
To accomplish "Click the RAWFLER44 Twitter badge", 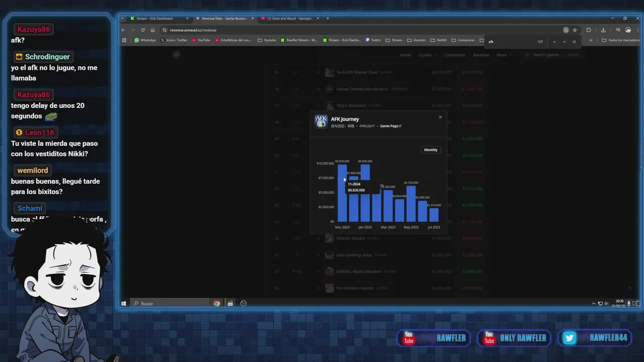I will 595,338.
